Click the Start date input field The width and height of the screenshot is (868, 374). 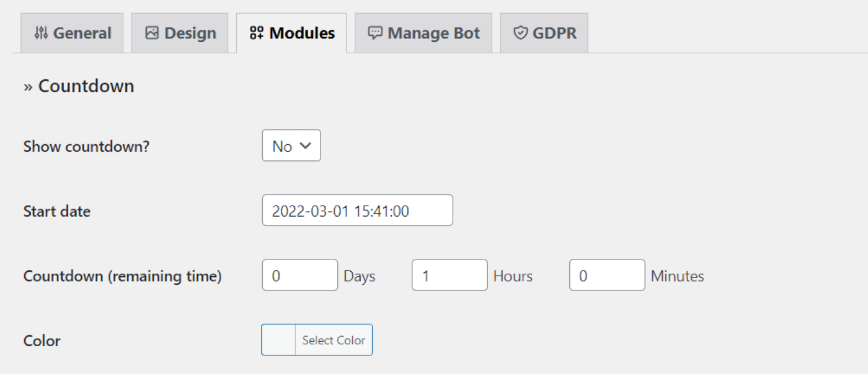click(357, 211)
